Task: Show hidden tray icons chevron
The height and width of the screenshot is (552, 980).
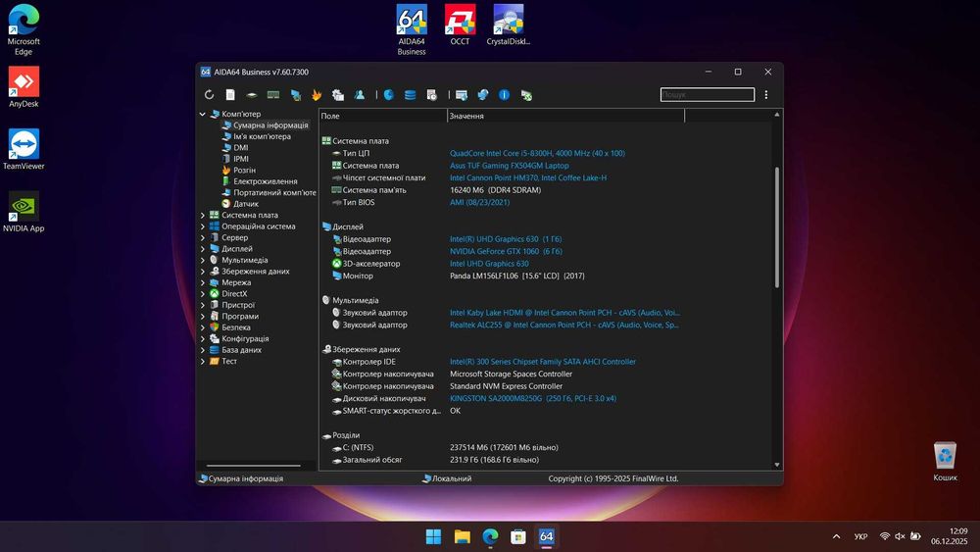Action: (836, 536)
